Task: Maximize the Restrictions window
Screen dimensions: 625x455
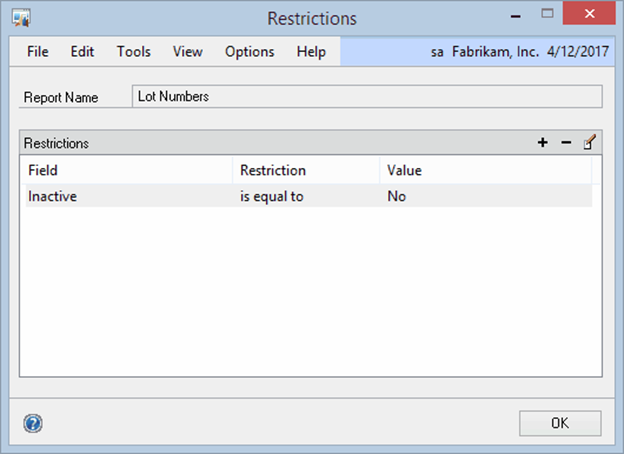Action: [x=547, y=14]
